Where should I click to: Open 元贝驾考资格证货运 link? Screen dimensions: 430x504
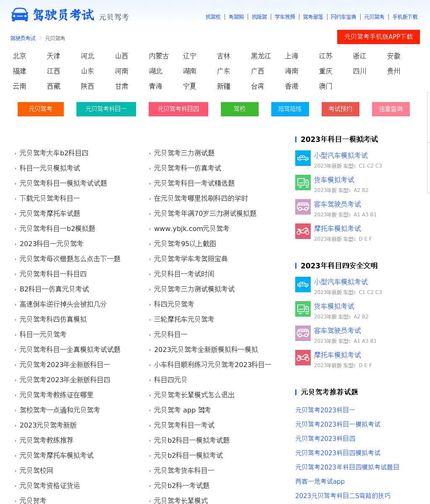point(50,486)
